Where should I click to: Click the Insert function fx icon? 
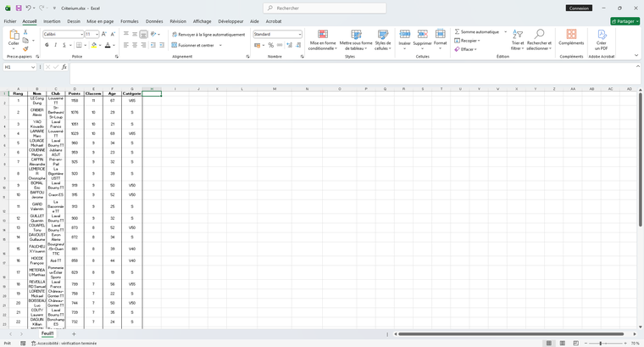tap(64, 67)
